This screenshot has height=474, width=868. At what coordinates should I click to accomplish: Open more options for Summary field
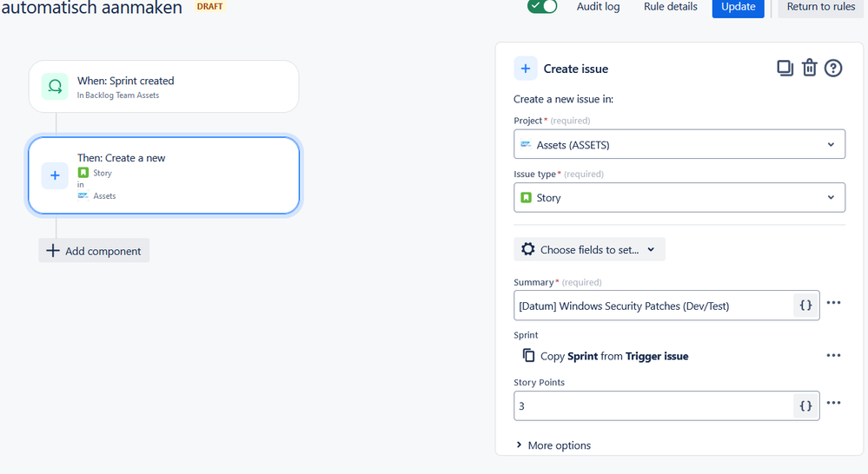[x=833, y=302]
